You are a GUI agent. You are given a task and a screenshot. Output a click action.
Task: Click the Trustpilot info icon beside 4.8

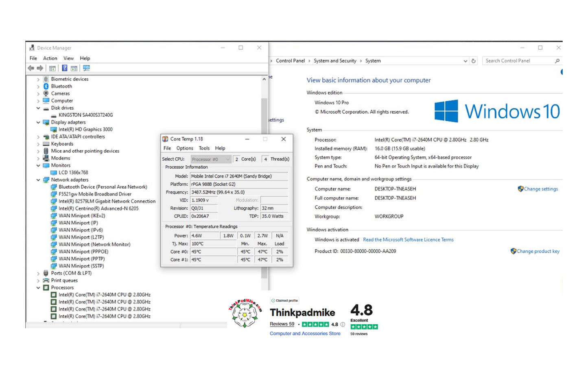[x=343, y=324]
